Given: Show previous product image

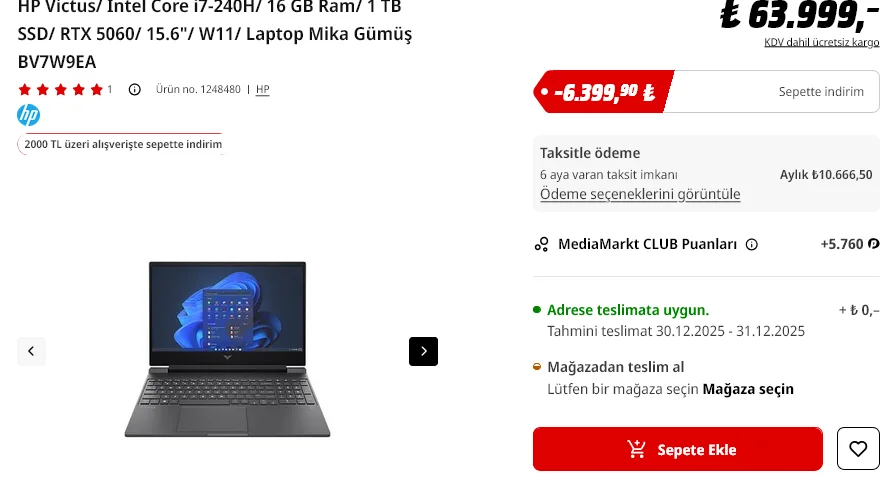Looking at the screenshot, I should point(31,351).
